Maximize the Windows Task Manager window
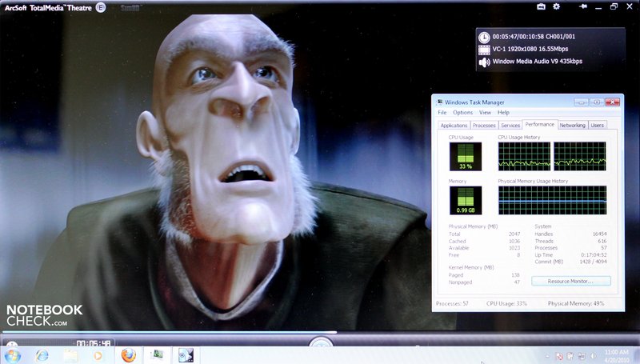This screenshot has height=364, width=640. pyautogui.click(x=596, y=102)
